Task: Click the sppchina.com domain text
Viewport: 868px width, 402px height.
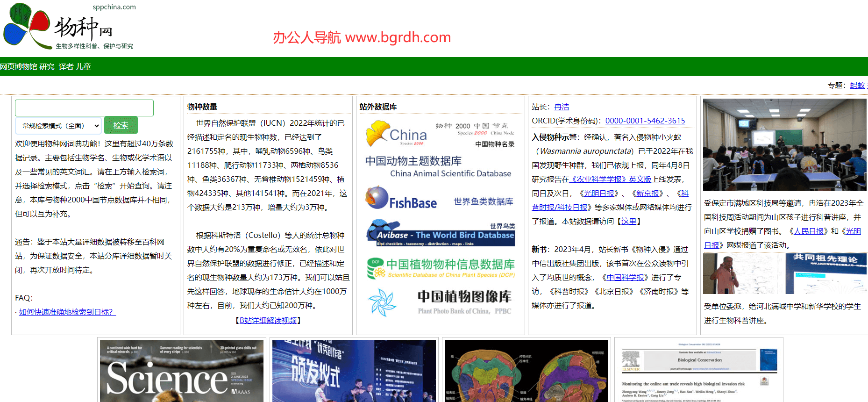Action: [x=114, y=7]
